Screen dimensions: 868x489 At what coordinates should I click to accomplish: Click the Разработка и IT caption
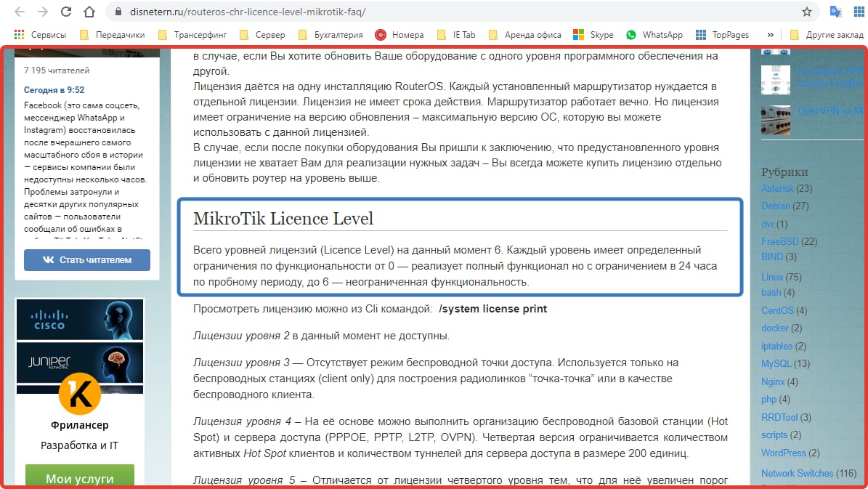tap(79, 445)
